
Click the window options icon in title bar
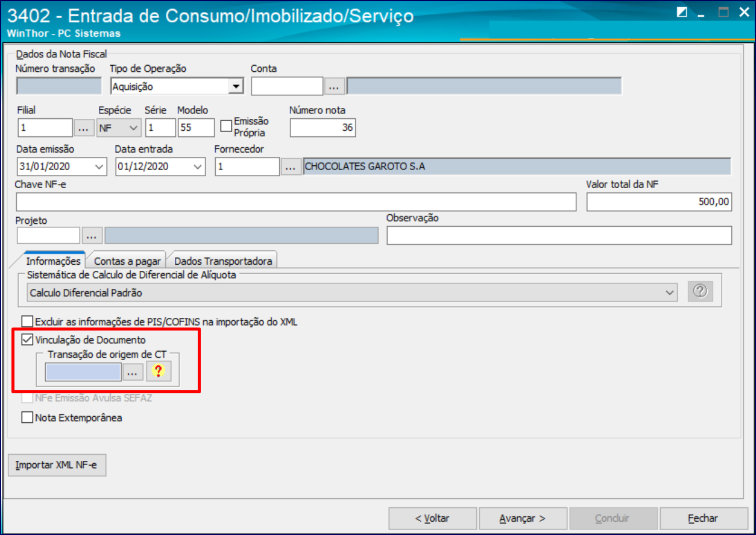[681, 12]
